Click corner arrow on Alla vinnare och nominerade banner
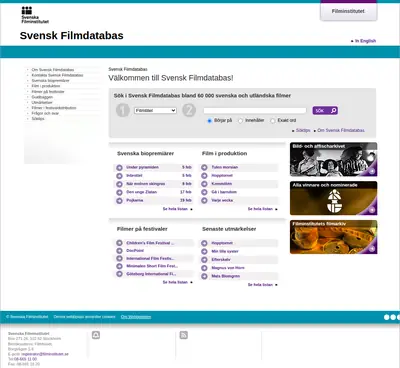400x368 pixels. (x=372, y=210)
